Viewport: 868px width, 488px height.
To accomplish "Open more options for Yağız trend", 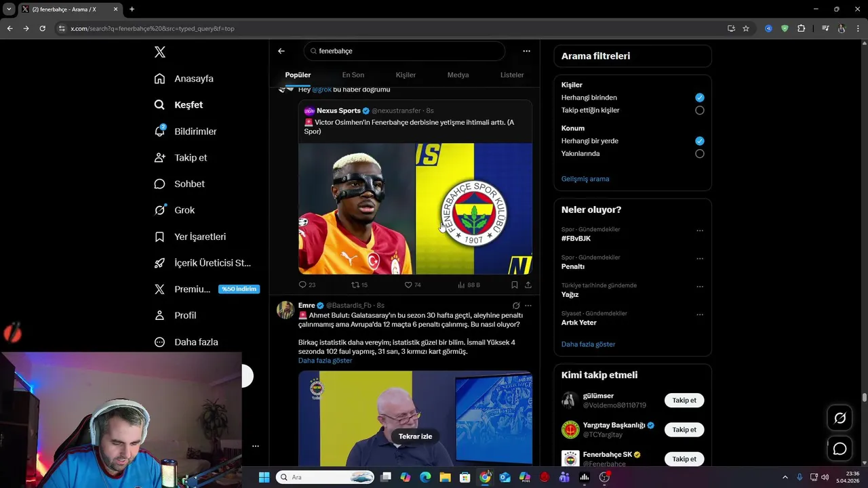I will click(700, 287).
